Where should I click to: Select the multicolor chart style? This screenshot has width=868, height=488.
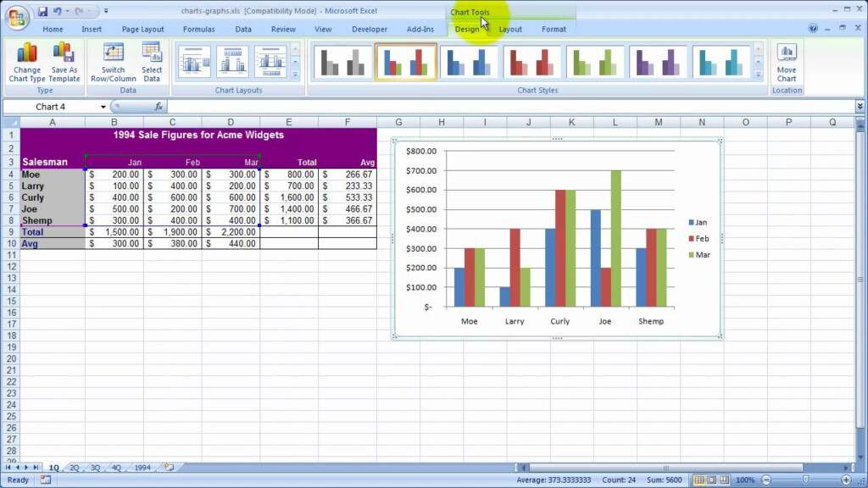tap(406, 62)
